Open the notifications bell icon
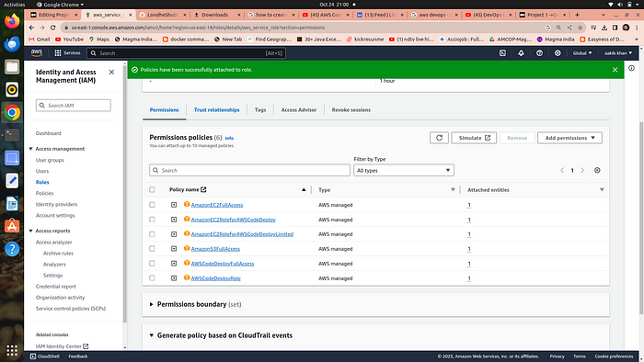 click(x=521, y=53)
